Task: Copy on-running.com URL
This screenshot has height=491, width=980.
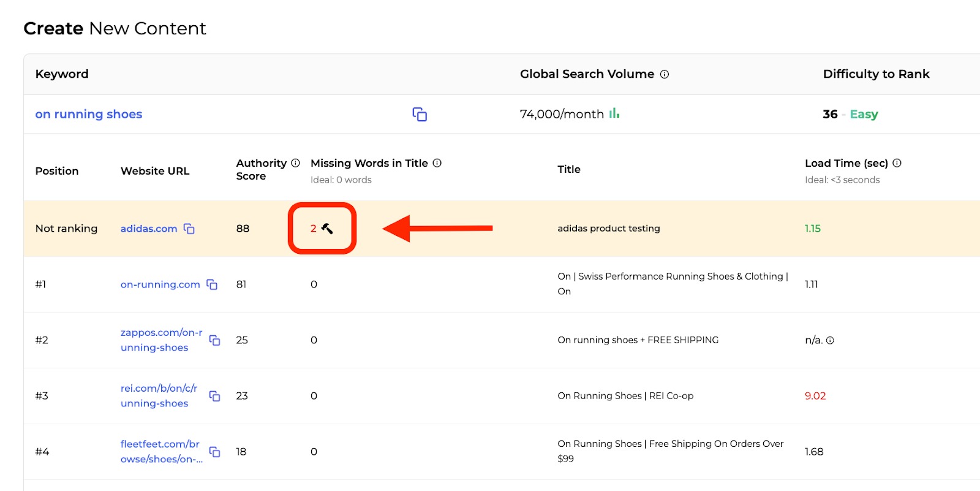Action: 212,284
